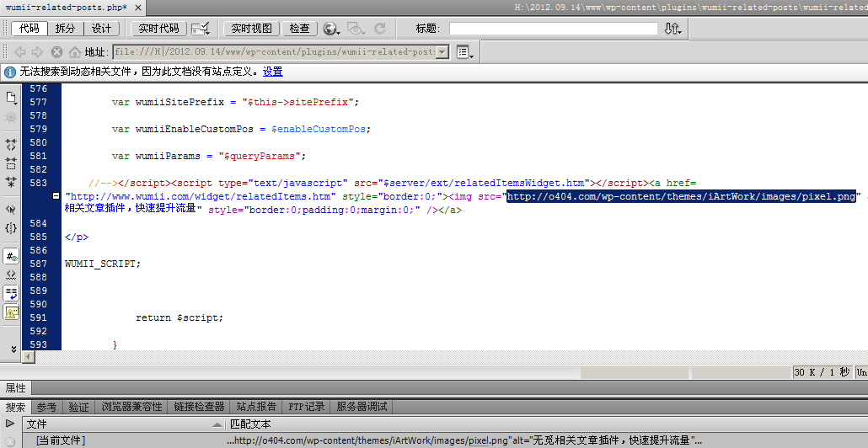Click 匹配文本 column header
Screen dimensions: 868x448
250,424
